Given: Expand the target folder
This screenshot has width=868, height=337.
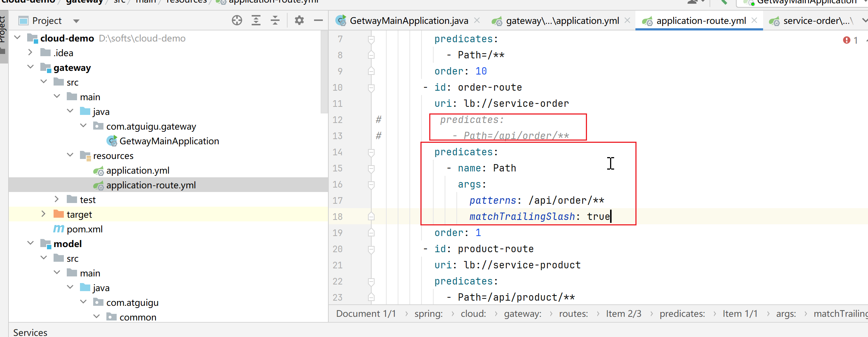Looking at the screenshot, I should tap(44, 214).
